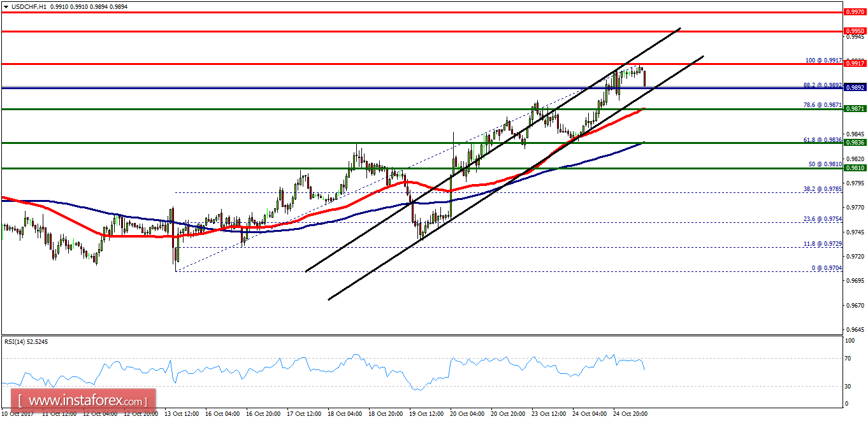Select the Fibonacci '11.8 @ 0.9729' label
Screen dimensions: 868x421
point(823,244)
